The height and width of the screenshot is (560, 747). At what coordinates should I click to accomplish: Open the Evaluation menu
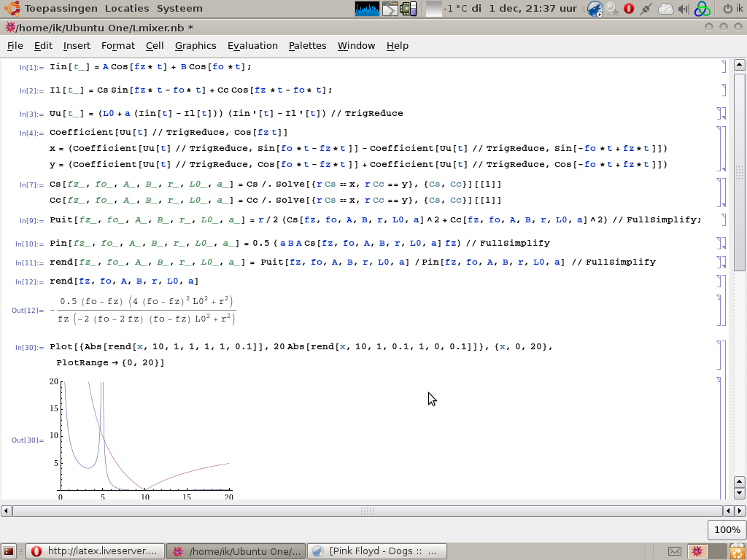(x=252, y=45)
